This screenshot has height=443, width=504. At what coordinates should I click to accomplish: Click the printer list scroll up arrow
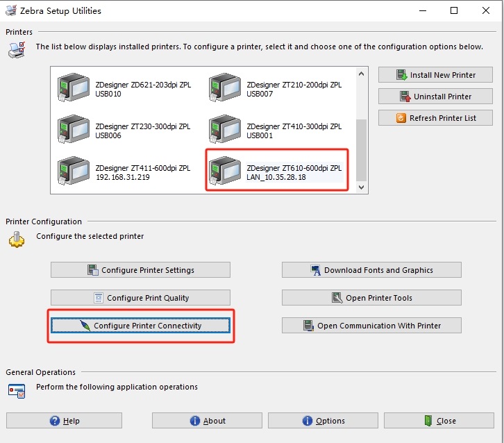point(361,74)
